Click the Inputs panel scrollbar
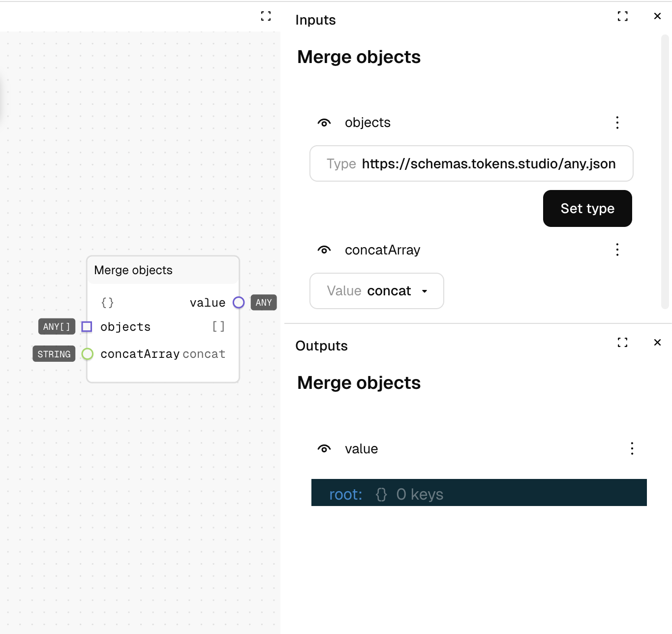 tap(665, 171)
